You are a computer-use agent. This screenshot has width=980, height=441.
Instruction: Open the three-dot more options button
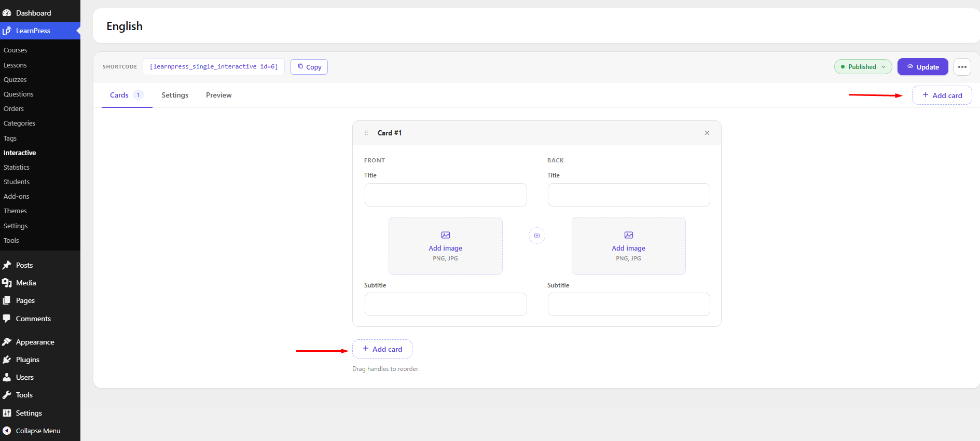click(x=962, y=67)
